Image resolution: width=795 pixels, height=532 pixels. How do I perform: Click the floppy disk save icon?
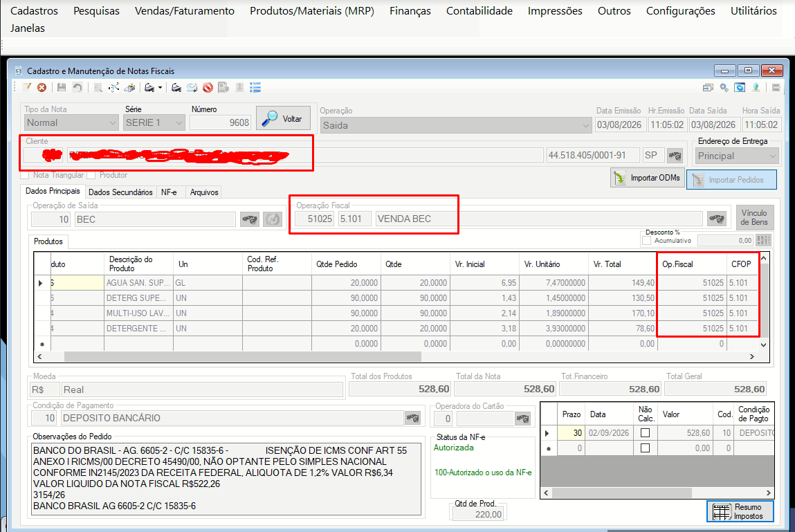point(62,88)
